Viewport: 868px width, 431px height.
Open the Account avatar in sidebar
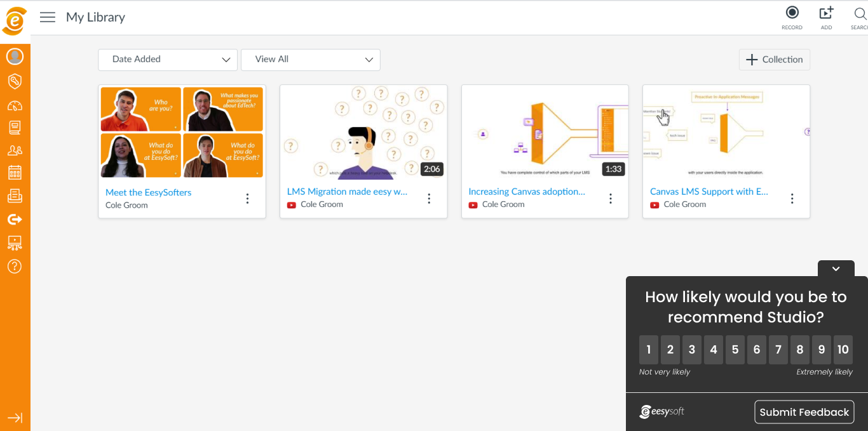15,56
